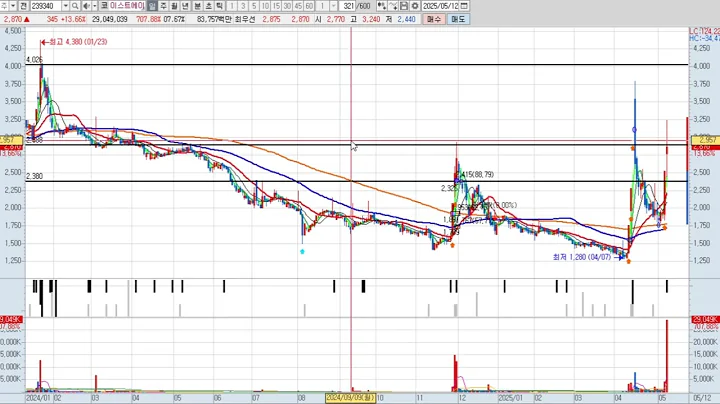The height and width of the screenshot is (404, 720).
Task: Choose the 45 interval button
Action: coord(298,6)
